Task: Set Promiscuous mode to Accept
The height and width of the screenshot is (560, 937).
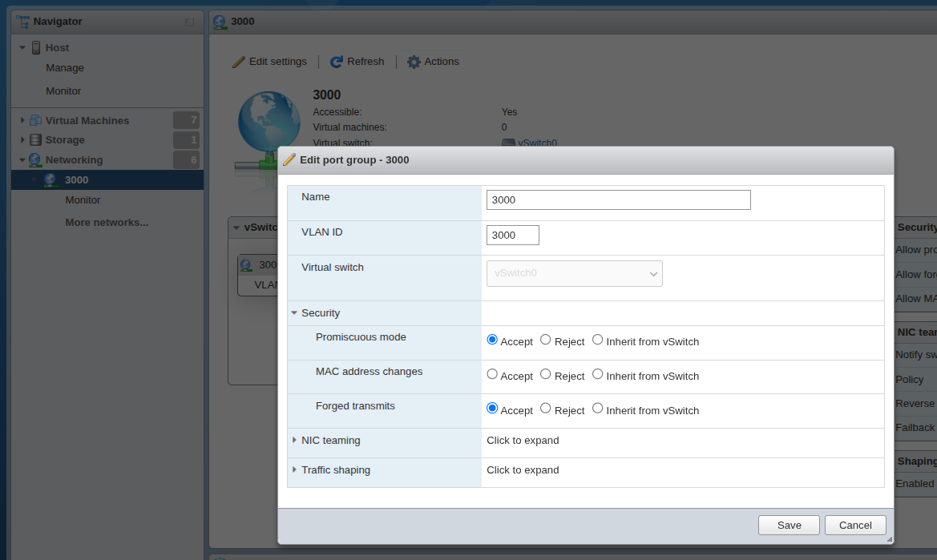Action: point(492,340)
